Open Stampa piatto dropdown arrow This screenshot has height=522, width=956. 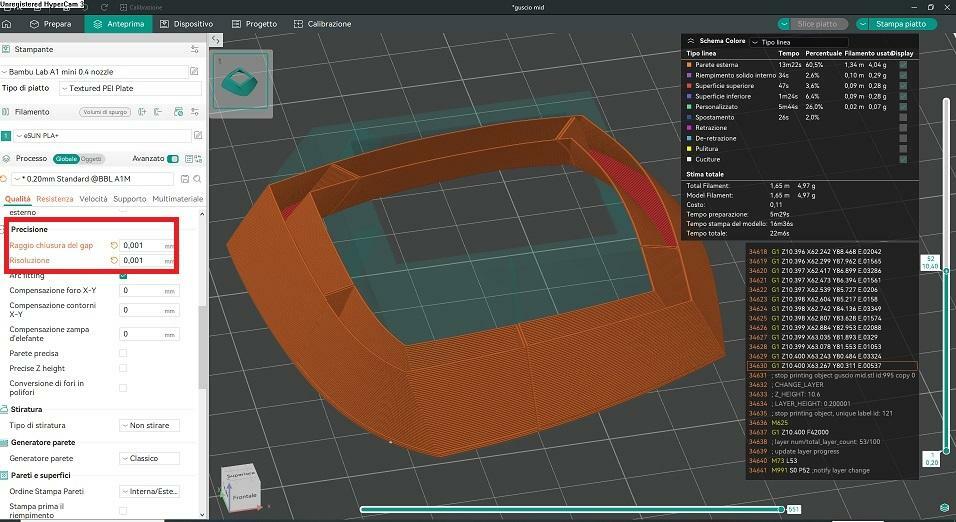(863, 24)
